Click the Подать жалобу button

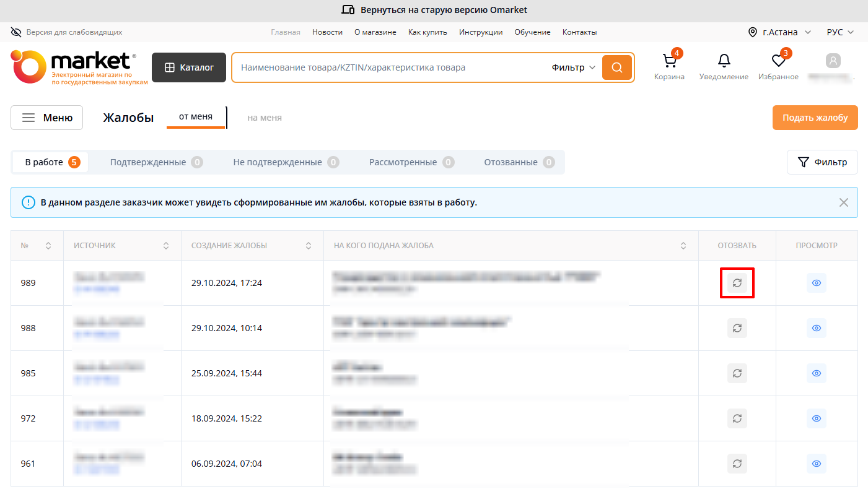815,118
